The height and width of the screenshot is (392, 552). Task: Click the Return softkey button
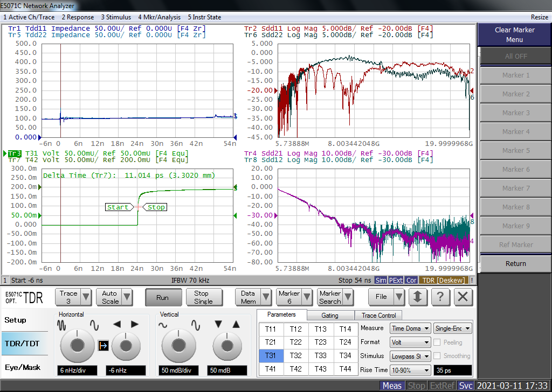click(x=515, y=264)
